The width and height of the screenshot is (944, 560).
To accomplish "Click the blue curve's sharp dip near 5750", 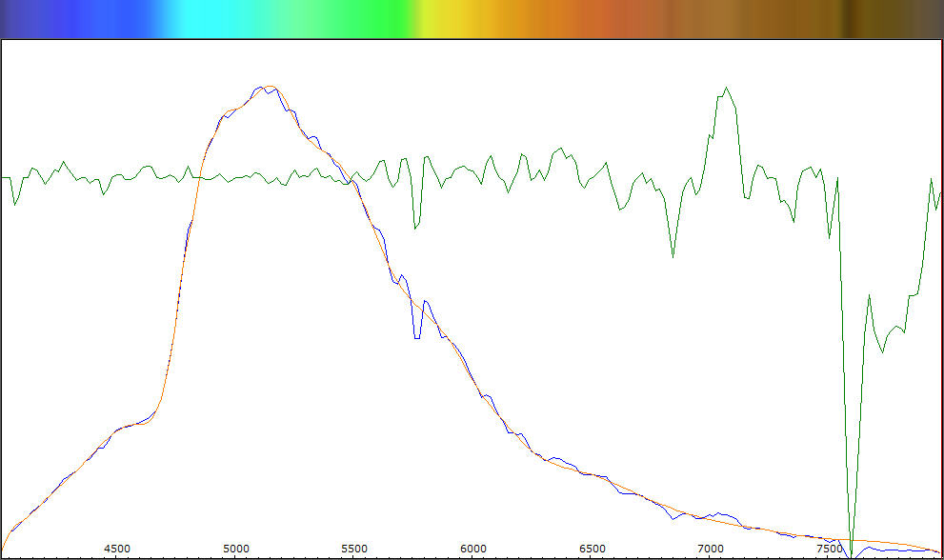I will (x=416, y=336).
